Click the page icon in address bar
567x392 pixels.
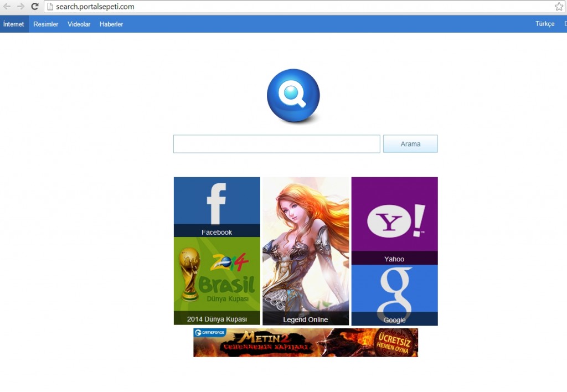pyautogui.click(x=50, y=7)
